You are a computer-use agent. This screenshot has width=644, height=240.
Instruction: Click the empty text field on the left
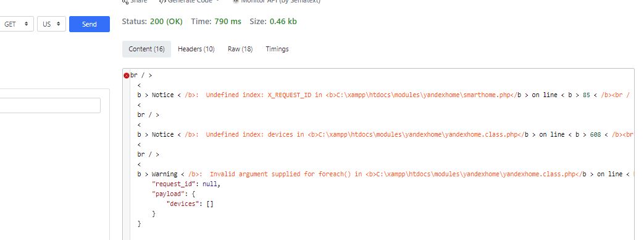(50, 105)
